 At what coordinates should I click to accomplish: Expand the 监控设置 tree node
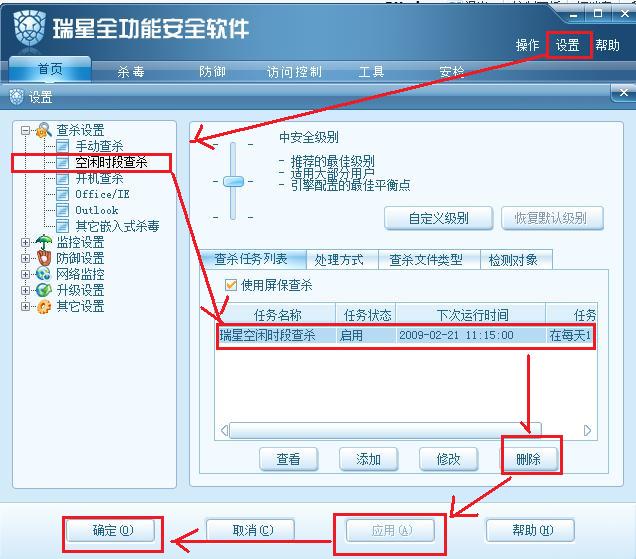coord(26,243)
